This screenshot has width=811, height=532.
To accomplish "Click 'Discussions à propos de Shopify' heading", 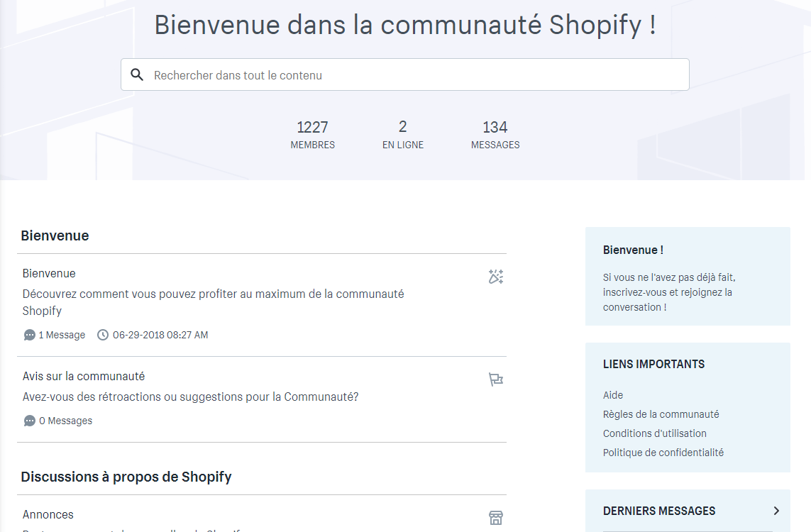I will (126, 477).
